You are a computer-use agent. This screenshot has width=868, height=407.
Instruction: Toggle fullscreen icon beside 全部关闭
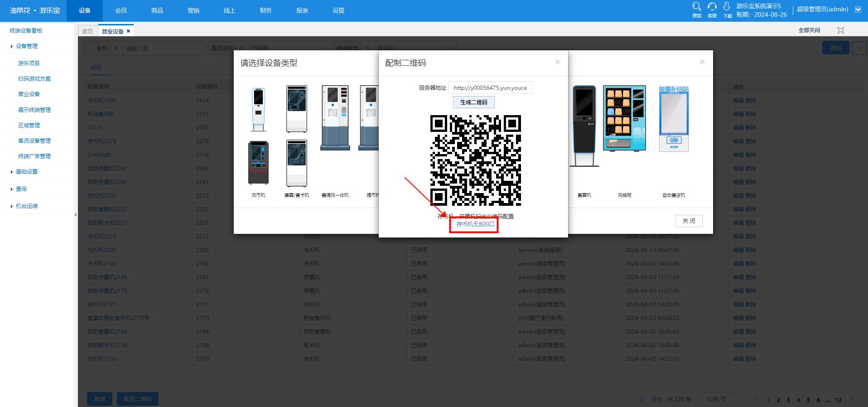pos(841,30)
